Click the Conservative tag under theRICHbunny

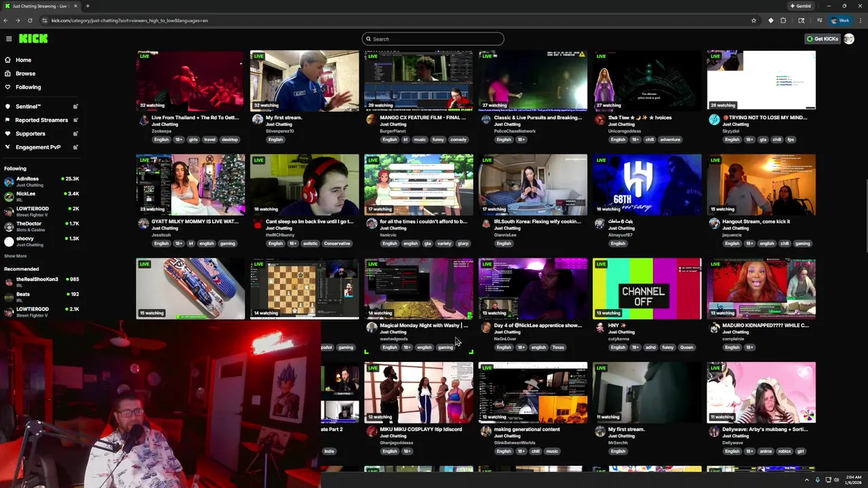pos(337,243)
